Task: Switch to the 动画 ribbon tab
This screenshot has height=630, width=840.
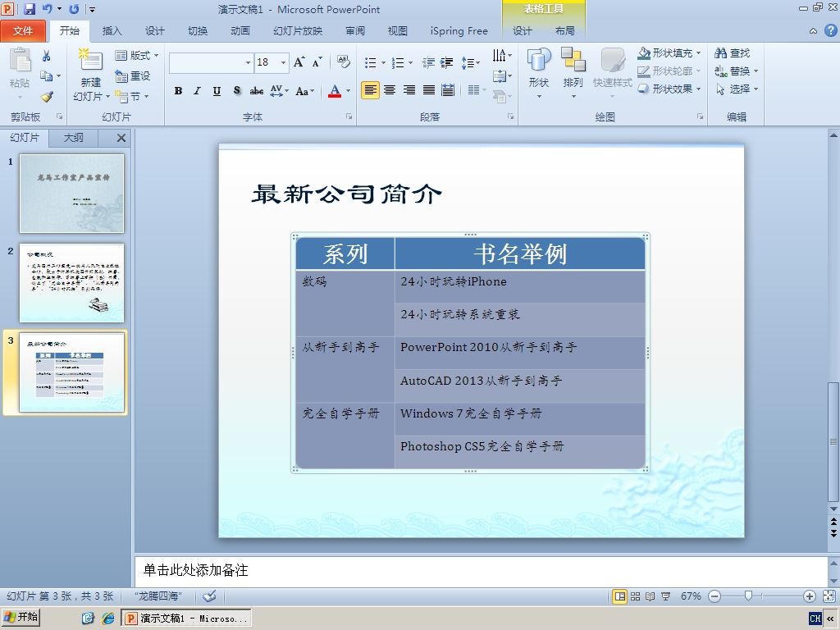Action: pos(240,31)
